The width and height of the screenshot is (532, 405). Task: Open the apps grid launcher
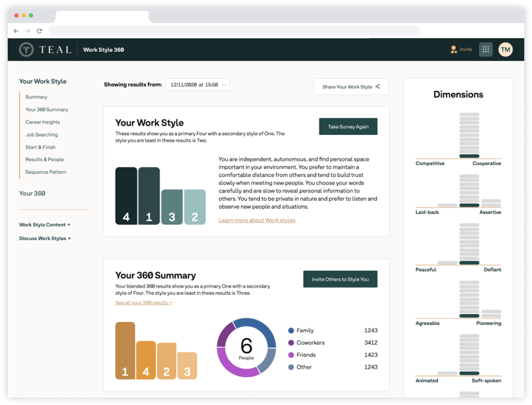[485, 49]
